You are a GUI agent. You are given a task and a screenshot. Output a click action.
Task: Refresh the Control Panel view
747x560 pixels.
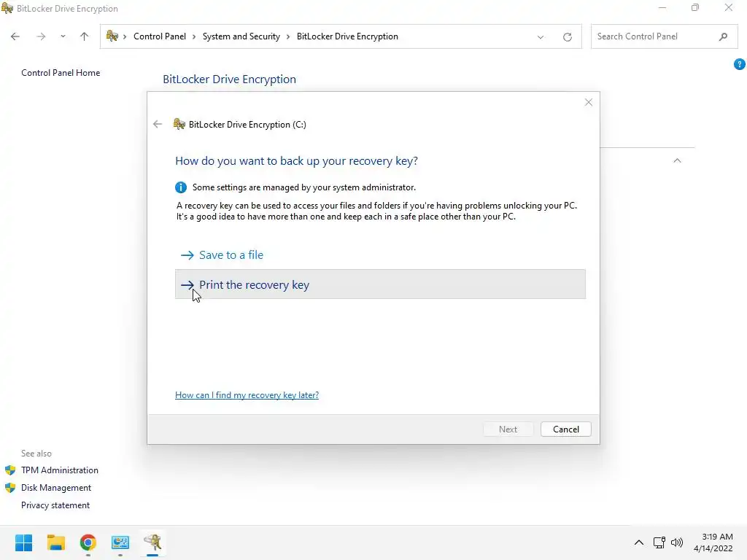tap(568, 36)
